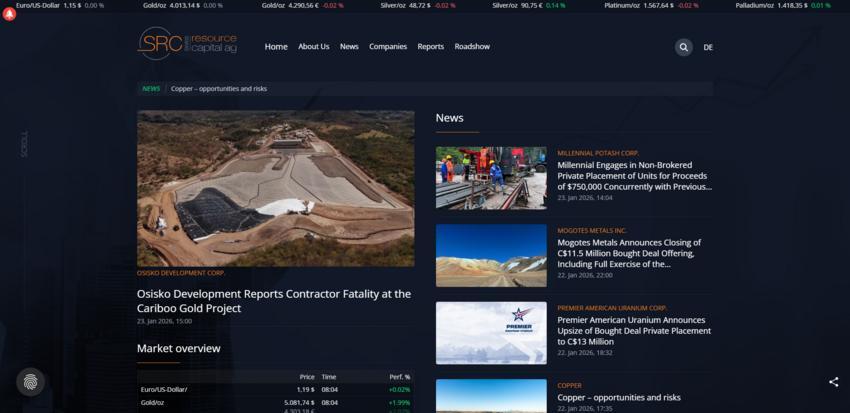Viewport: 850px width, 413px height.
Task: Click the 23. Jan 2026, 15:00 Osisko date
Action: click(164, 321)
